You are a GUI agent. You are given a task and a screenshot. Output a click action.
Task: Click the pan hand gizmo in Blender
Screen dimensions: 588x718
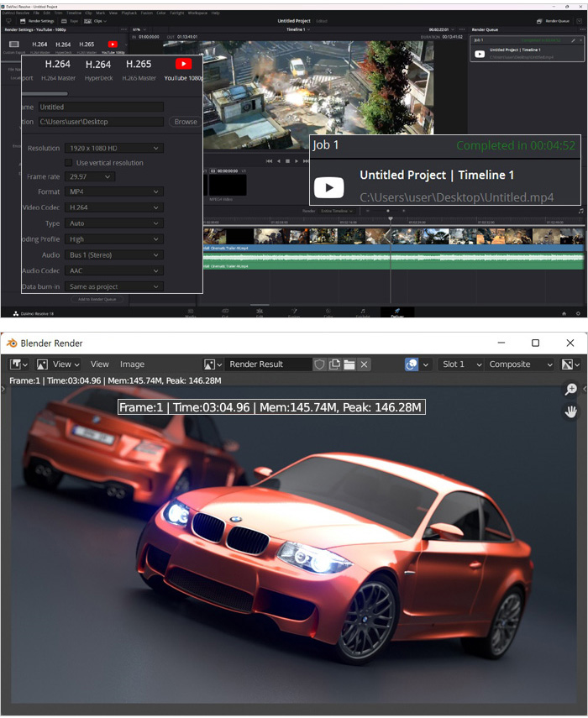point(570,411)
